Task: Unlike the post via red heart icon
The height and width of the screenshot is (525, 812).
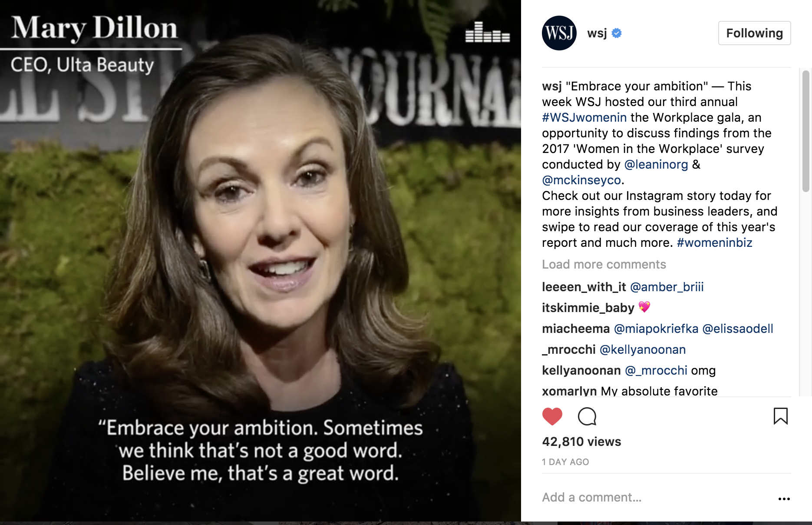Action: [x=552, y=416]
